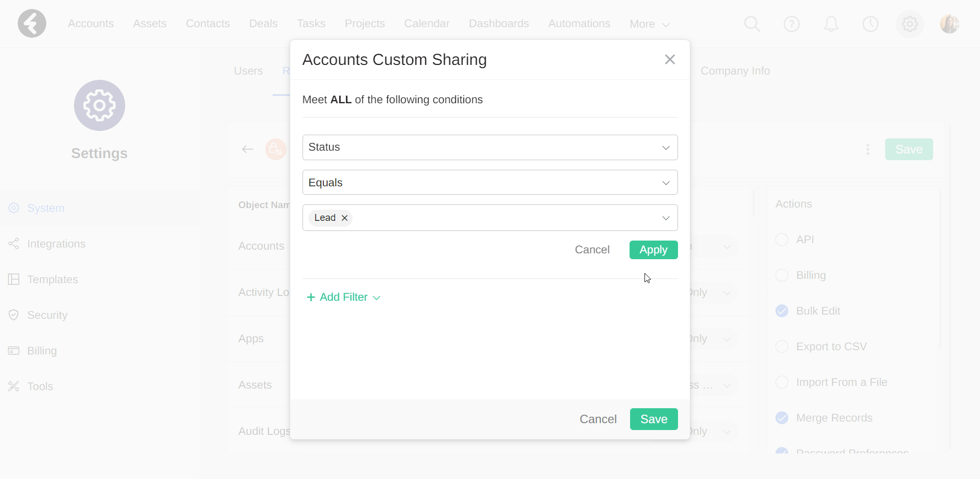The height and width of the screenshot is (479, 980).
Task: Open the user profile avatar
Action: [949, 24]
